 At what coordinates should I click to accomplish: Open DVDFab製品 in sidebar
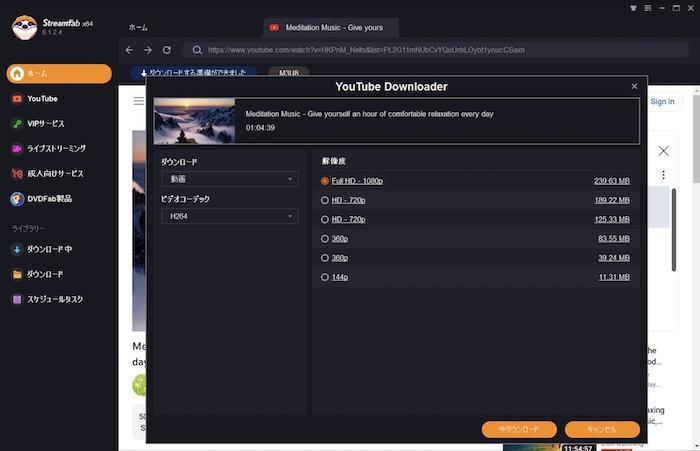pyautogui.click(x=41, y=199)
